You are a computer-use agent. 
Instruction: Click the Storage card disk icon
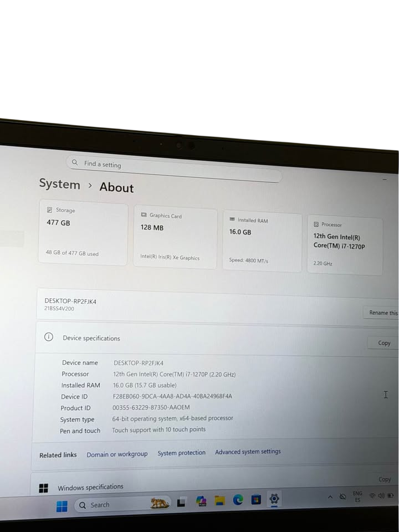pos(49,209)
